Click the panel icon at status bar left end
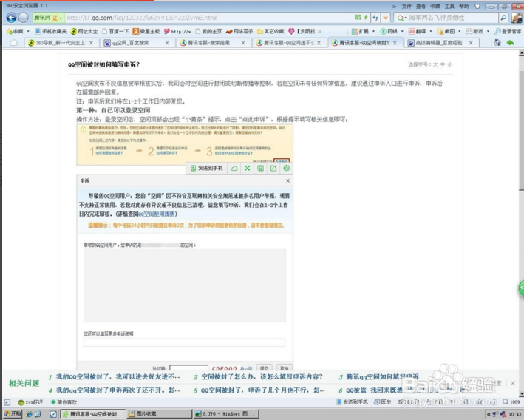 click(x=7, y=402)
